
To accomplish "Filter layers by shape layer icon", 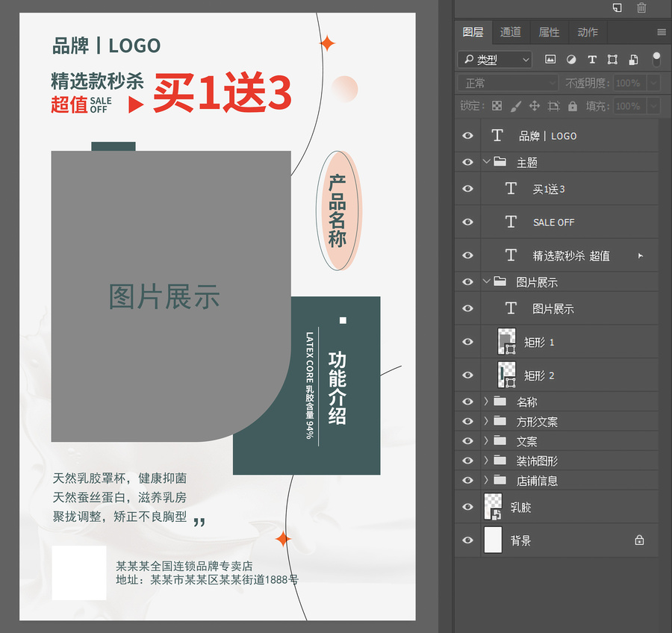I will click(612, 60).
